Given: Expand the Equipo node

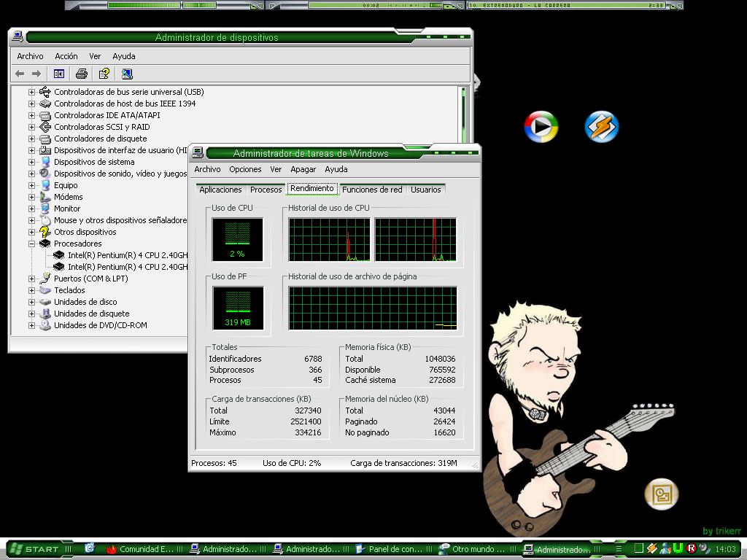Looking at the screenshot, I should coord(31,185).
